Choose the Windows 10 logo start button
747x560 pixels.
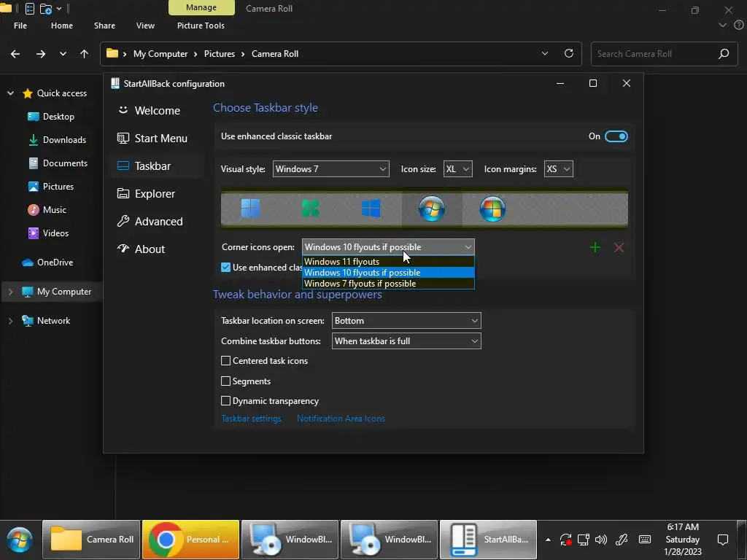tap(371, 208)
